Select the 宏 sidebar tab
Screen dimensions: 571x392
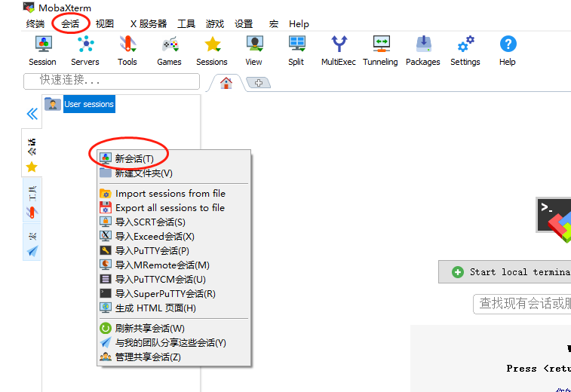click(32, 242)
